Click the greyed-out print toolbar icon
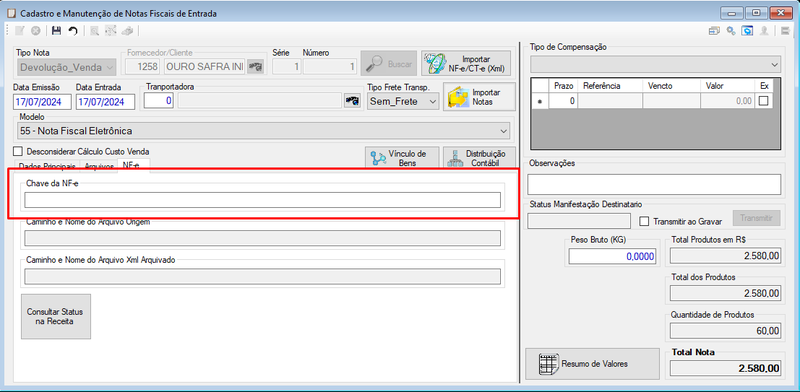This screenshot has height=392, width=800. 127,31
